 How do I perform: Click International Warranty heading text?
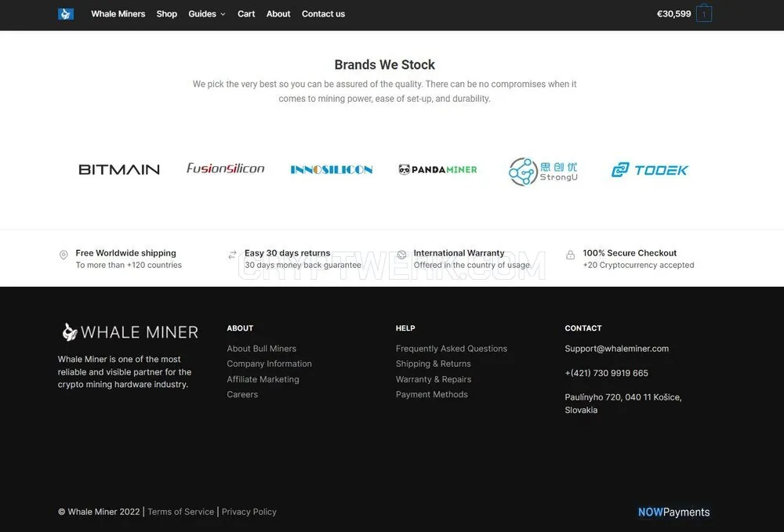tap(459, 253)
